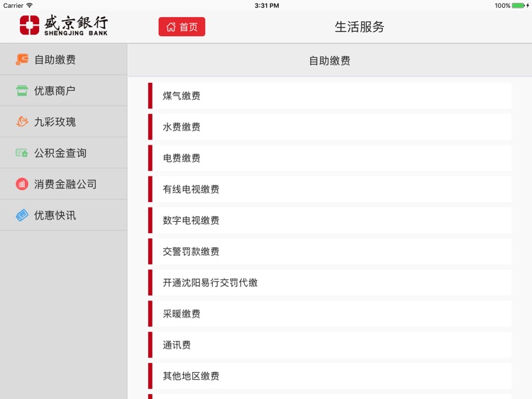Image resolution: width=532 pixels, height=399 pixels.
Task: Click the 3:31 PM clock
Action: [x=267, y=6]
